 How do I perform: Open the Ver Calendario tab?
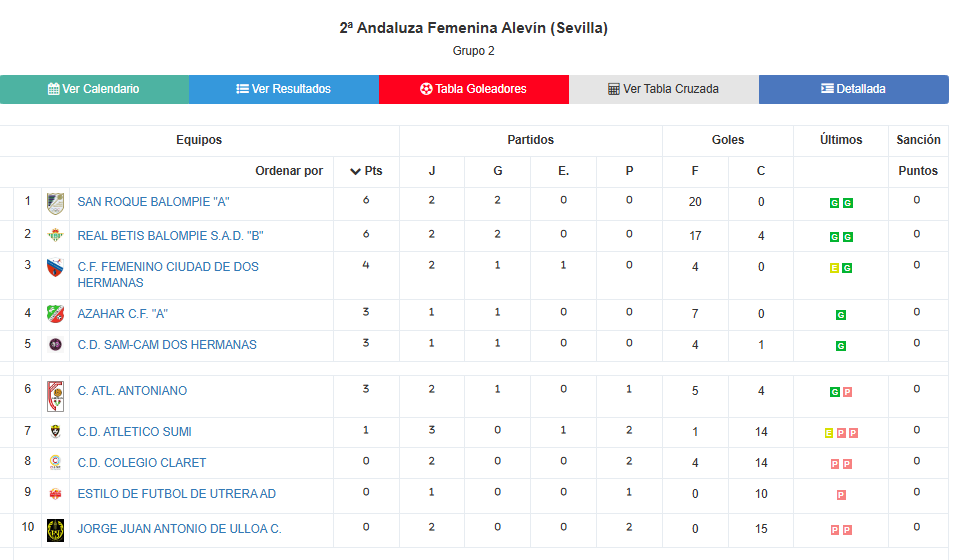[x=95, y=89]
